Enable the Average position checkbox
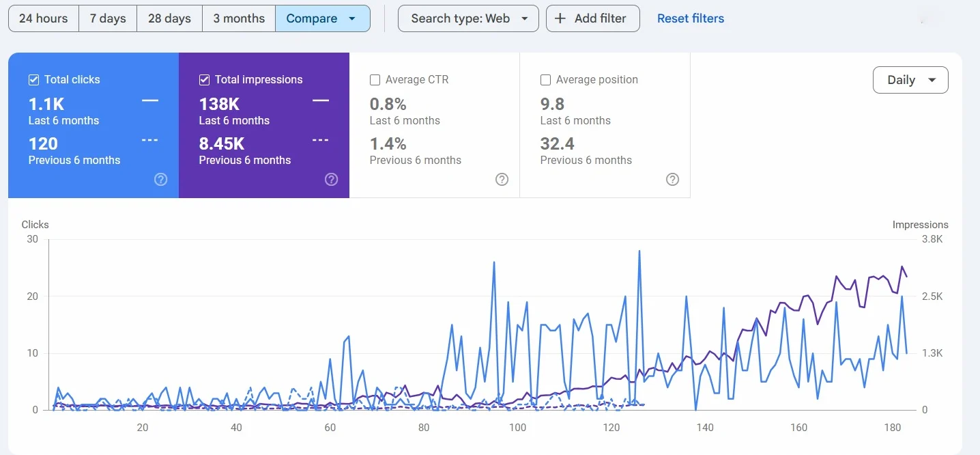This screenshot has width=980, height=455. [545, 80]
